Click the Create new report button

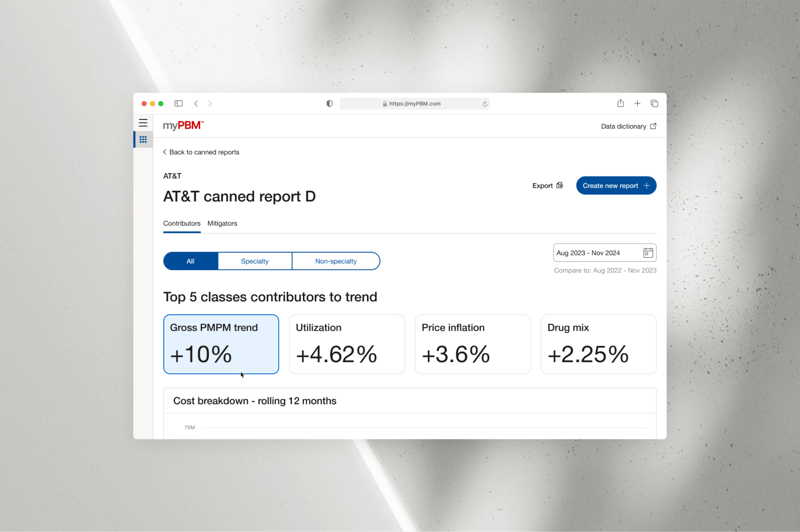tap(616, 186)
